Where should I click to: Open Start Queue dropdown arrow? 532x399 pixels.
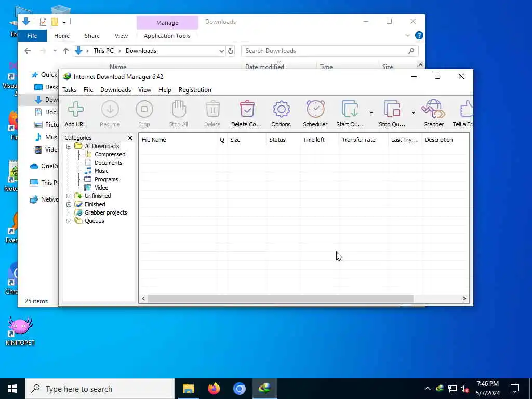(x=371, y=113)
